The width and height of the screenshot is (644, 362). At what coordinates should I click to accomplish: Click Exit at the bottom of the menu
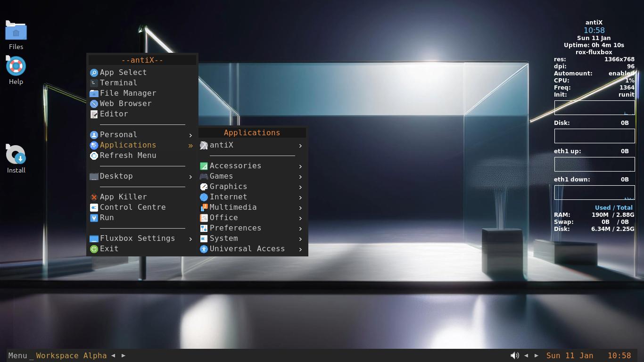[108, 248]
